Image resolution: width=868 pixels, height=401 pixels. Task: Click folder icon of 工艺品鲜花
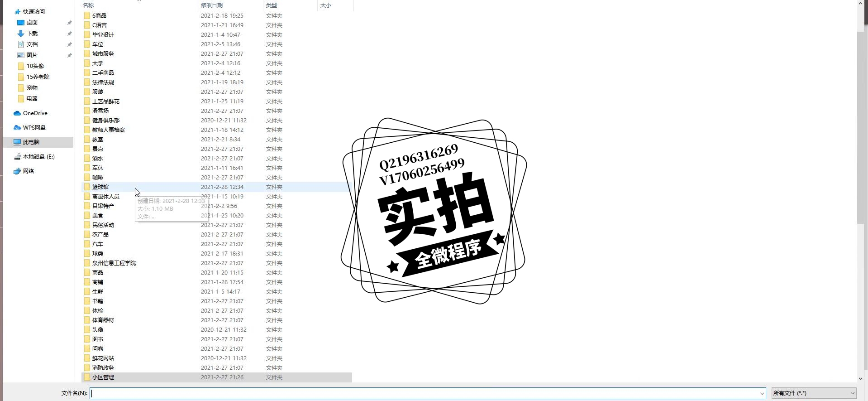click(x=87, y=101)
